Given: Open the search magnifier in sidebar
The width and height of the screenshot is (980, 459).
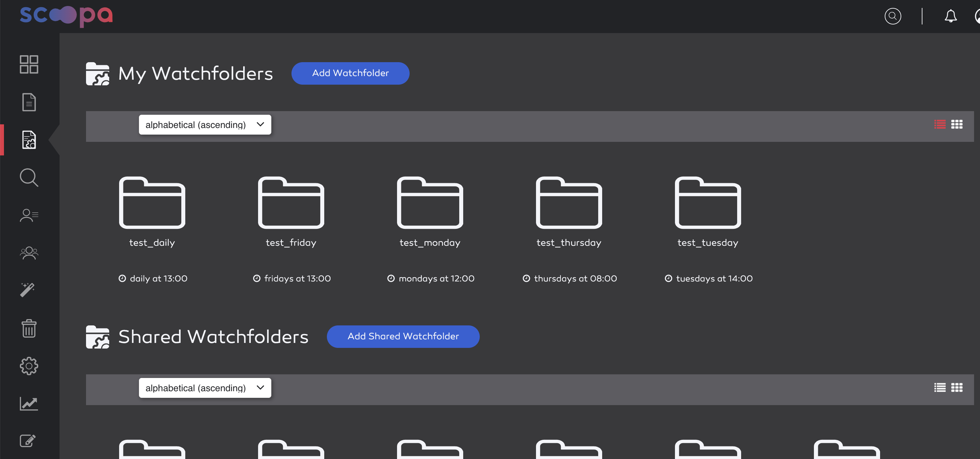Looking at the screenshot, I should (29, 178).
